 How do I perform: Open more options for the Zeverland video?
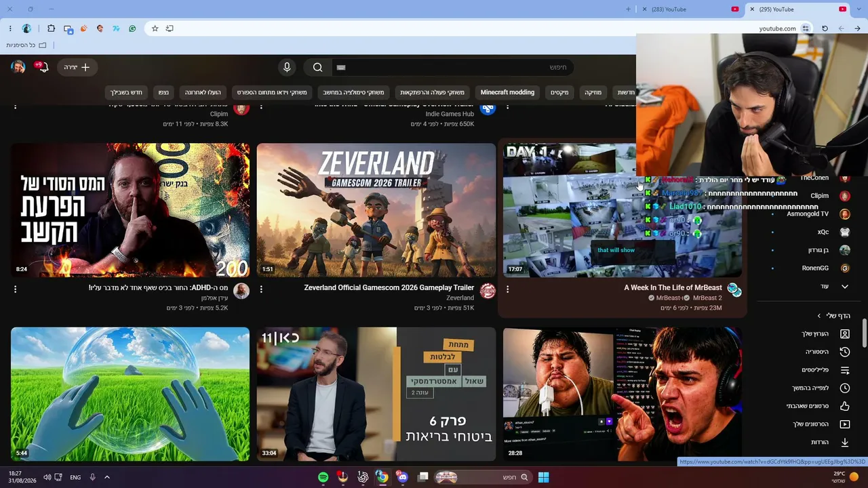[x=261, y=289]
